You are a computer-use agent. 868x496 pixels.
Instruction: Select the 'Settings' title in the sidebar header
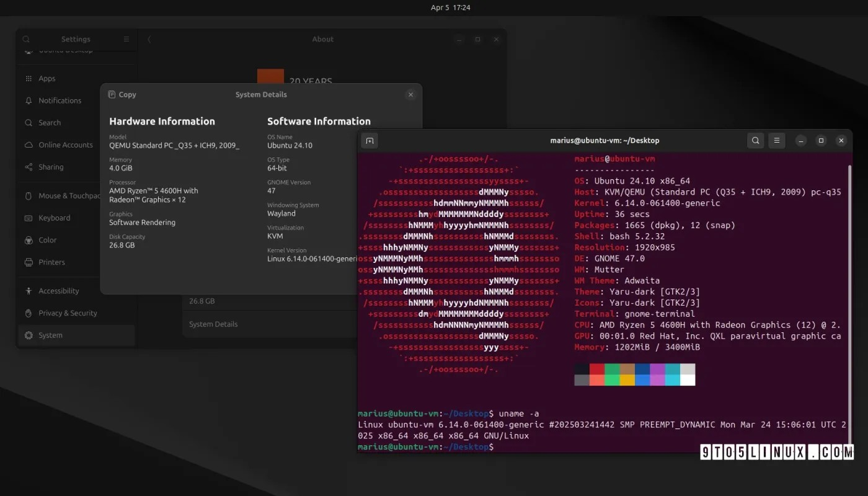click(76, 39)
